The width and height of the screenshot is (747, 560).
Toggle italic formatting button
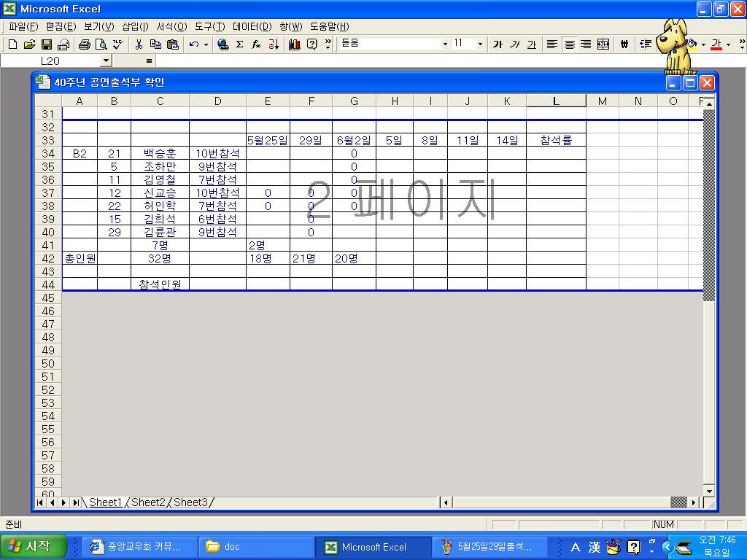514,44
